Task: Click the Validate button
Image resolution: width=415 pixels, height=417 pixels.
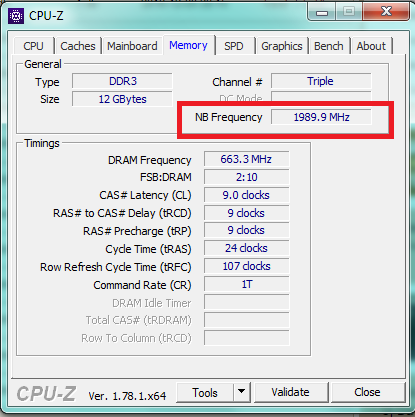Action: [x=290, y=392]
